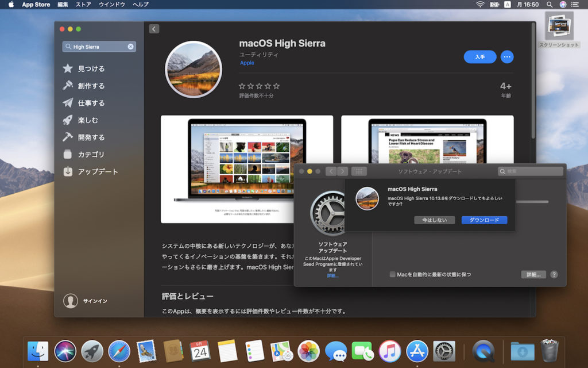Open the ストア menu in the menu bar
Screen dimensions: 588x368
83,5
